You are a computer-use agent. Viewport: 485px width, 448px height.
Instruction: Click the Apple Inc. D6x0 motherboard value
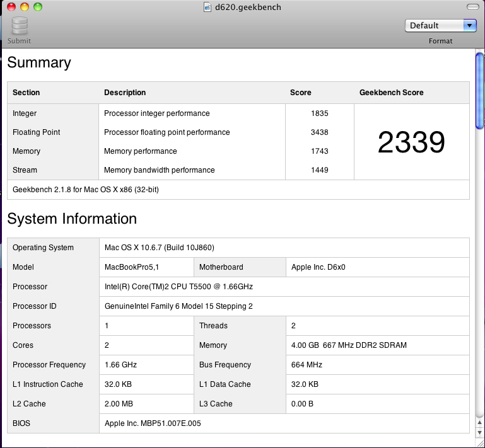[318, 267]
